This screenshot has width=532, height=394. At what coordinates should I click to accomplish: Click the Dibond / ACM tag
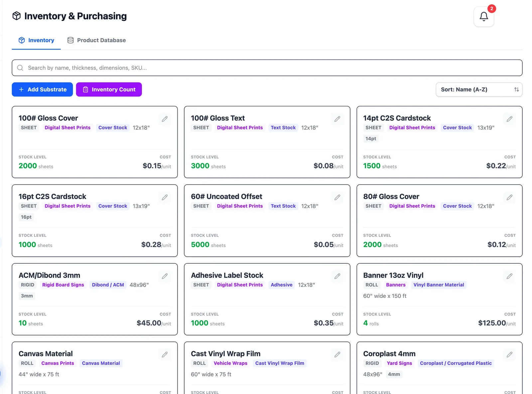pyautogui.click(x=108, y=285)
